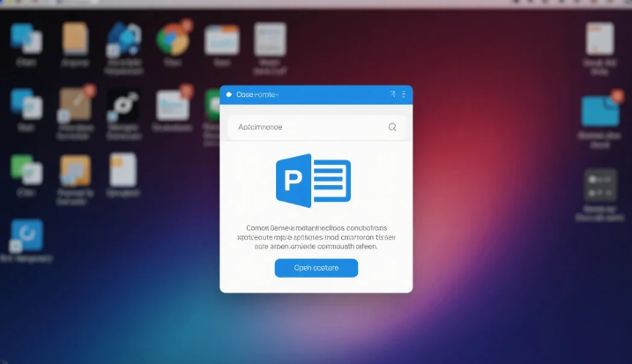Open the brown box icon with red badge

click(x=75, y=104)
